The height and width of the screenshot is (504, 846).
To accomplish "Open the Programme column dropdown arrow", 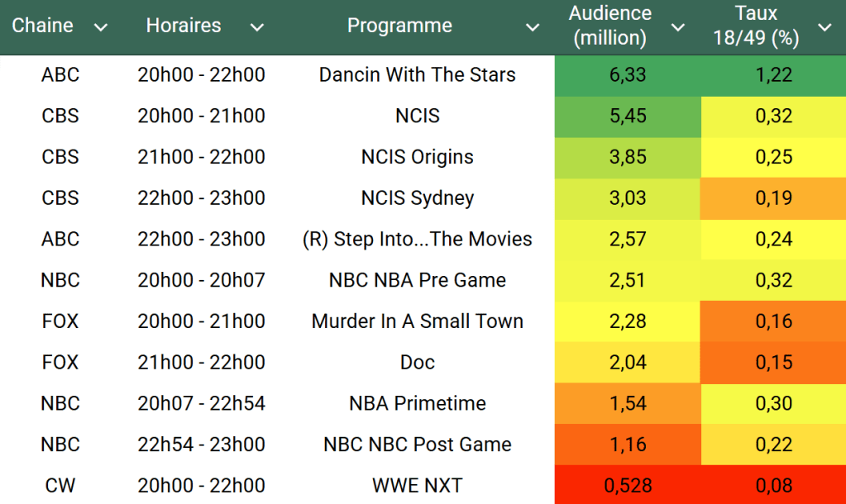I will [533, 27].
